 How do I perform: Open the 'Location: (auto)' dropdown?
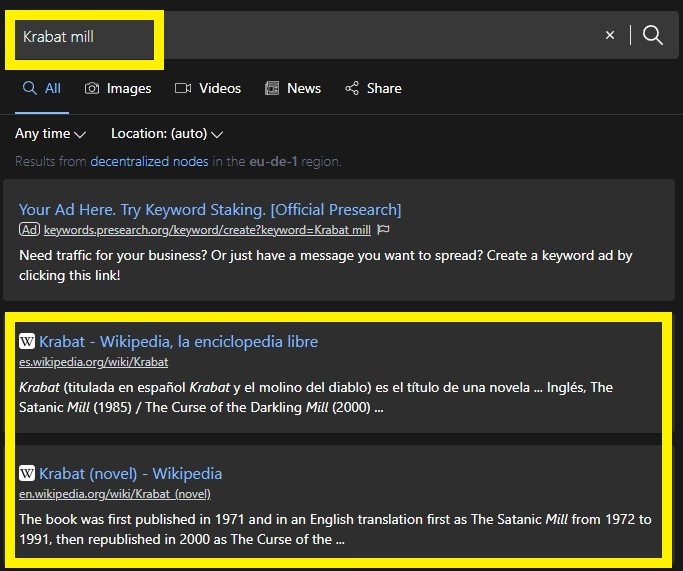click(x=167, y=134)
